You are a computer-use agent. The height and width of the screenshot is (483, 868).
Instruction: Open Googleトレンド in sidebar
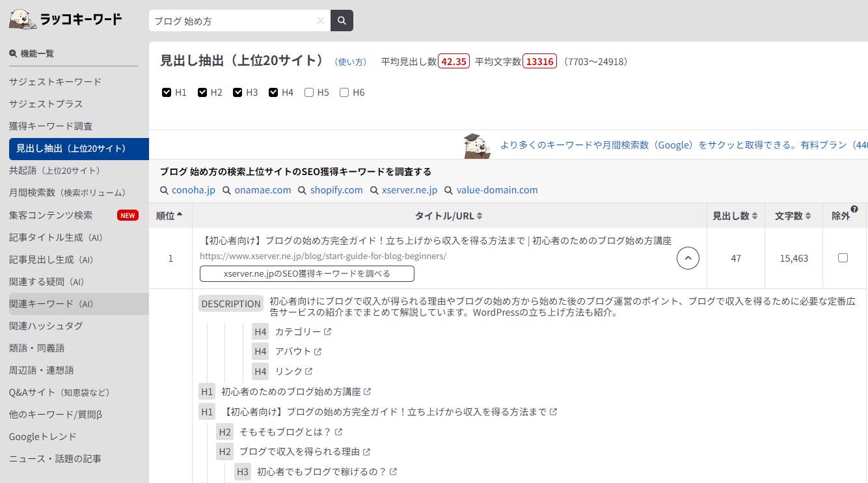pos(43,436)
